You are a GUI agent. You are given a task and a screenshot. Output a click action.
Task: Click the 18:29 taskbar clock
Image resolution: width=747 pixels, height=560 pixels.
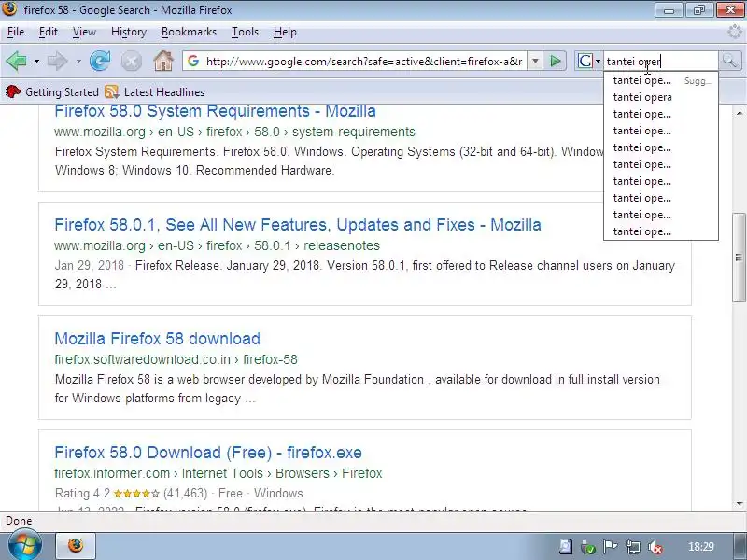coord(701,547)
